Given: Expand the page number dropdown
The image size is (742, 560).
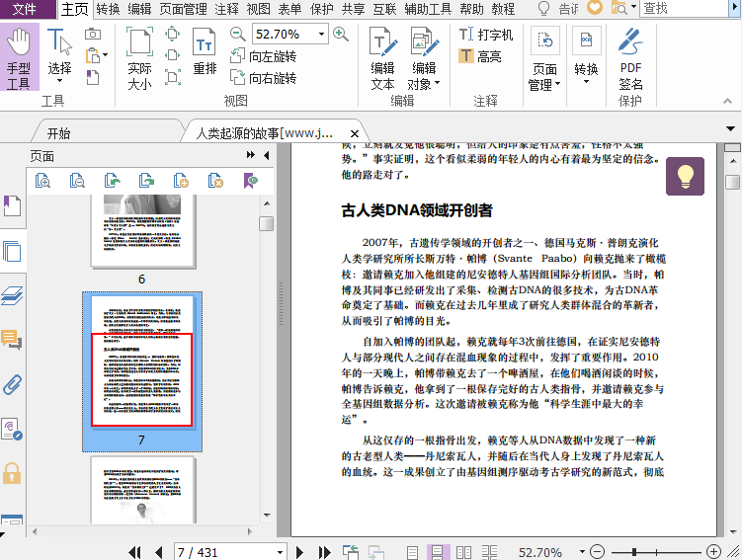Looking at the screenshot, I should click(x=281, y=552).
